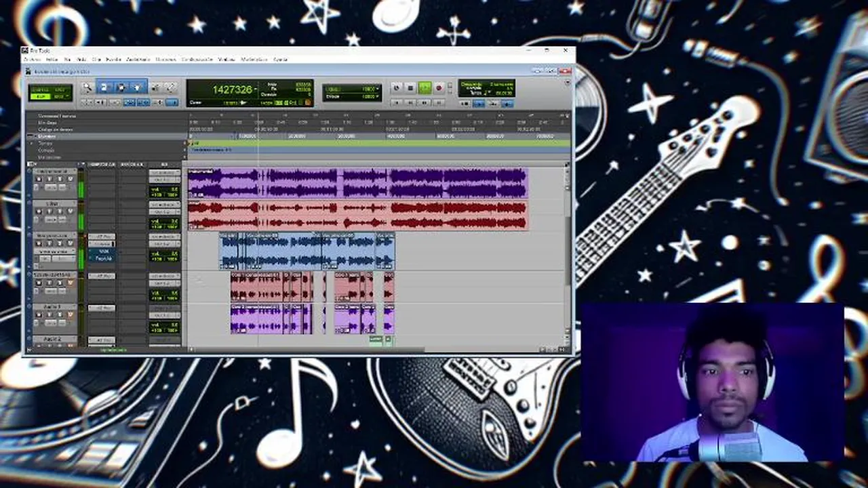Click the VOX send on third track
This screenshot has height=488, width=868.
102,251
